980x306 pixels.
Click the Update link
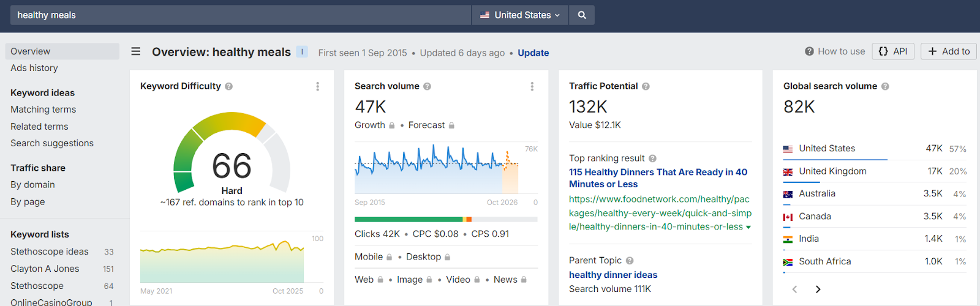pos(533,53)
